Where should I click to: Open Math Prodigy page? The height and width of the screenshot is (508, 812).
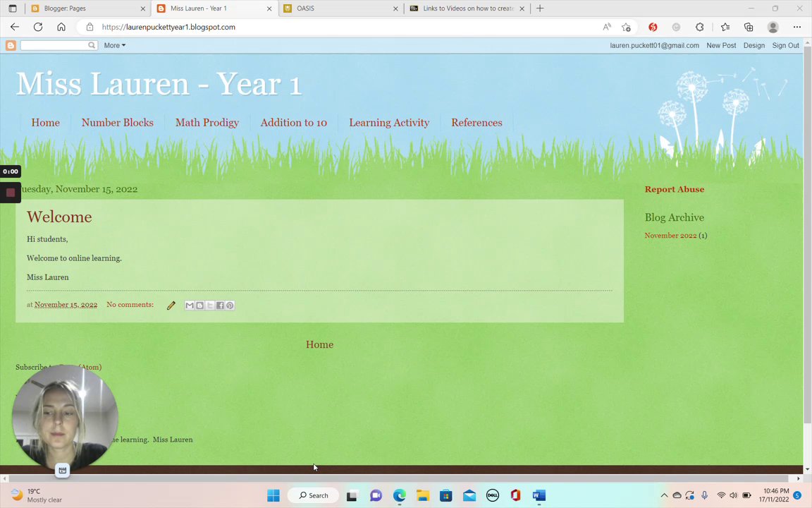[x=207, y=123]
